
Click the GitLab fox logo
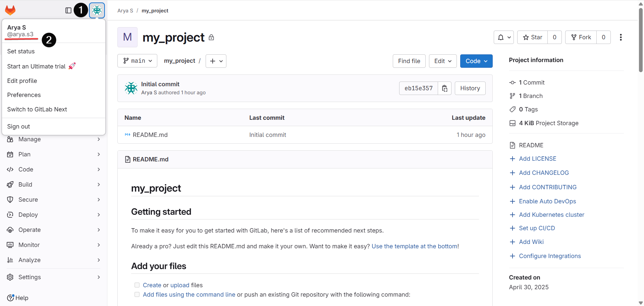pos(10,10)
